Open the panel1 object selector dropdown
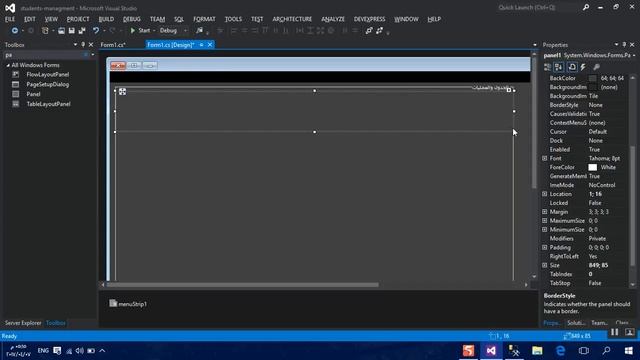This screenshot has width=640, height=360. coord(634,56)
